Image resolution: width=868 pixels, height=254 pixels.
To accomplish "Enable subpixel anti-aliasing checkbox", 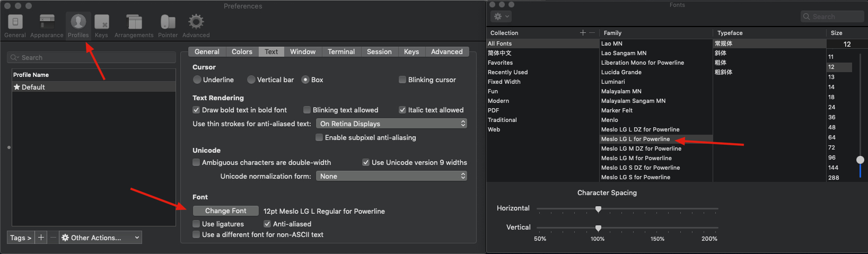I will (319, 137).
